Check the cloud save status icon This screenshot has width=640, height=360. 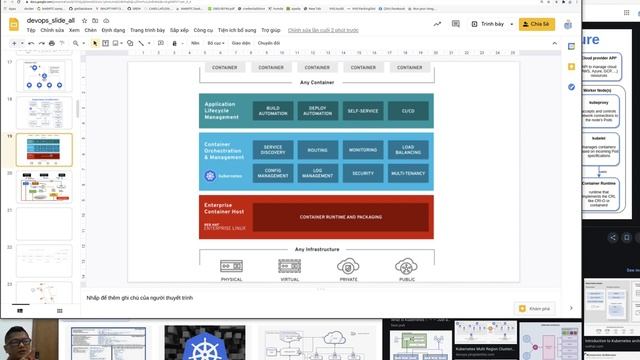(106, 20)
